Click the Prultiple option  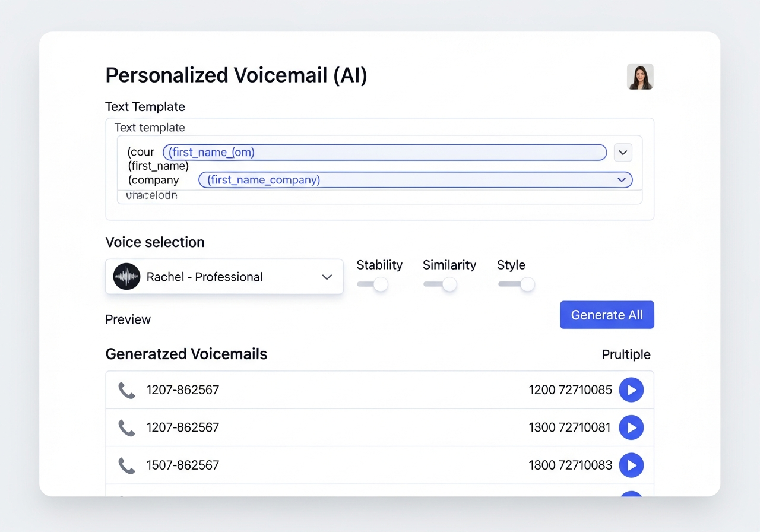click(x=626, y=354)
